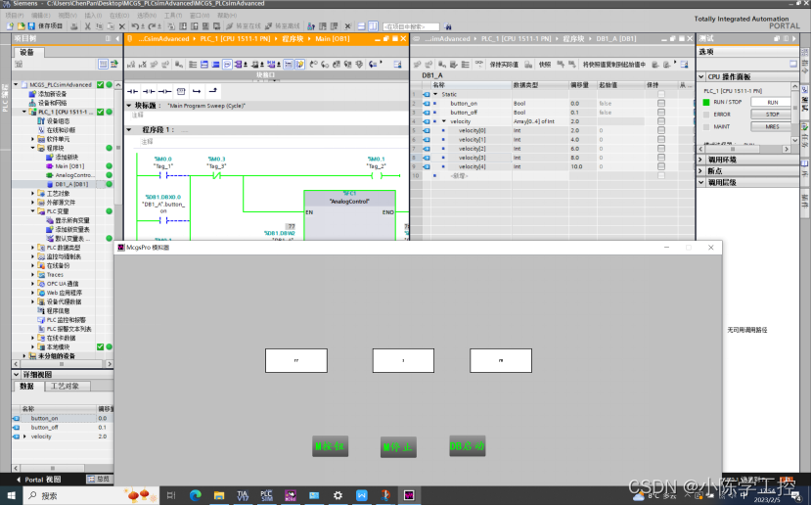Click the delete X icon in main toolbar
Screen dimensions: 812x506
pos(121,25)
